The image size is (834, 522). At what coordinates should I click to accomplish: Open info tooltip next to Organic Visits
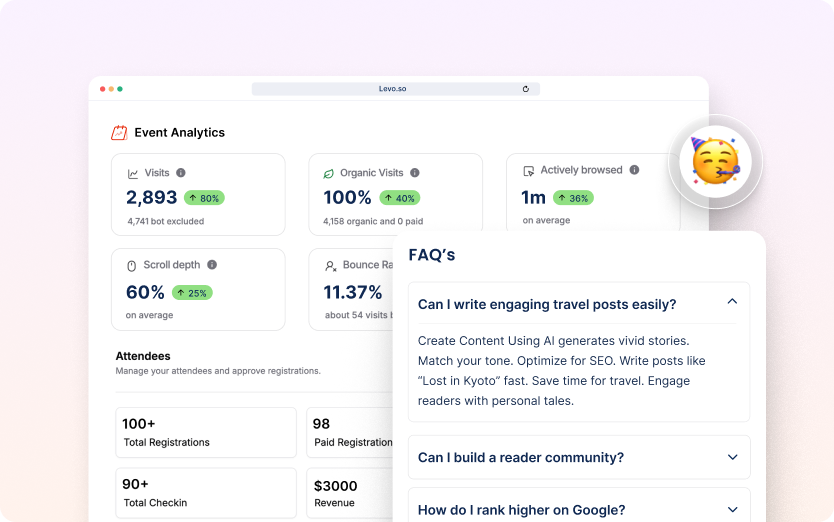coord(415,173)
